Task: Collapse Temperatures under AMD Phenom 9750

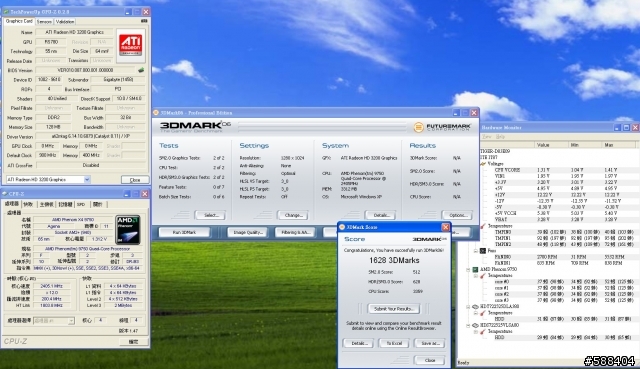Action: click(476, 276)
